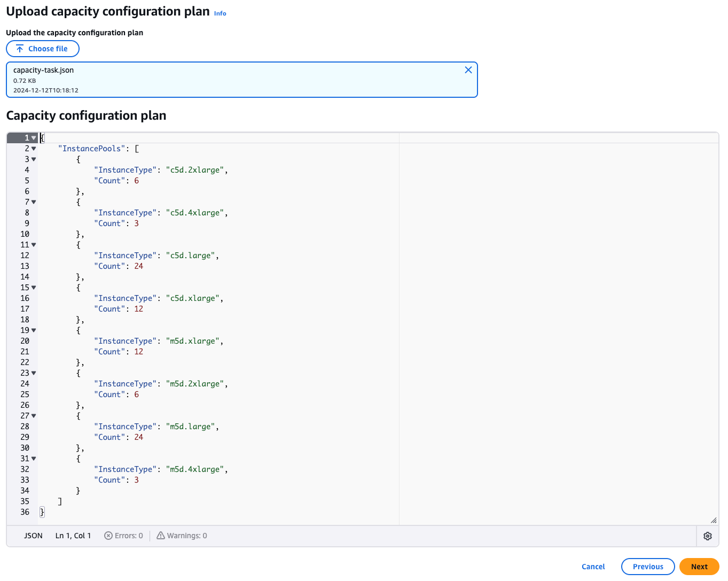Click the Ln 1, Col 1 position indicator
Screen dimensions: 728x581
[73, 536]
